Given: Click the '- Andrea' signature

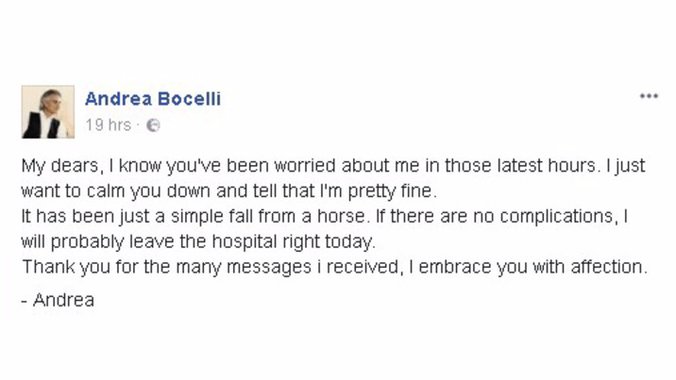Looking at the screenshot, I should (x=58, y=300).
